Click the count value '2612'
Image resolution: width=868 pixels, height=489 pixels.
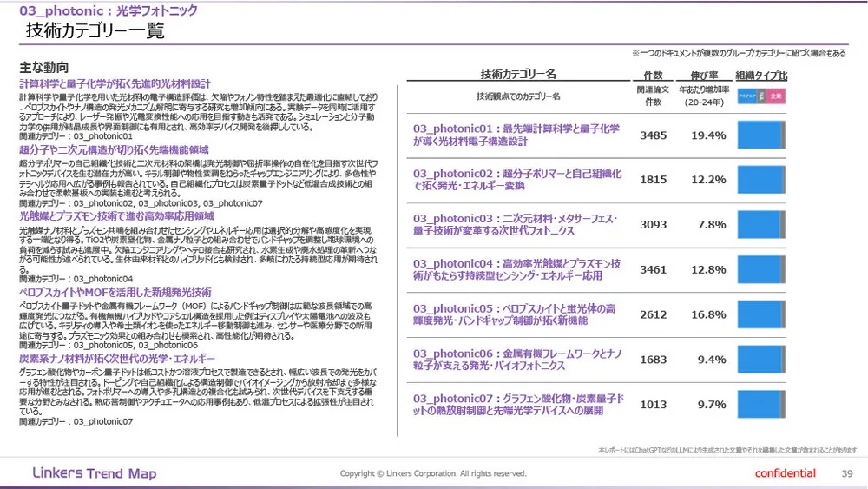pos(654,314)
